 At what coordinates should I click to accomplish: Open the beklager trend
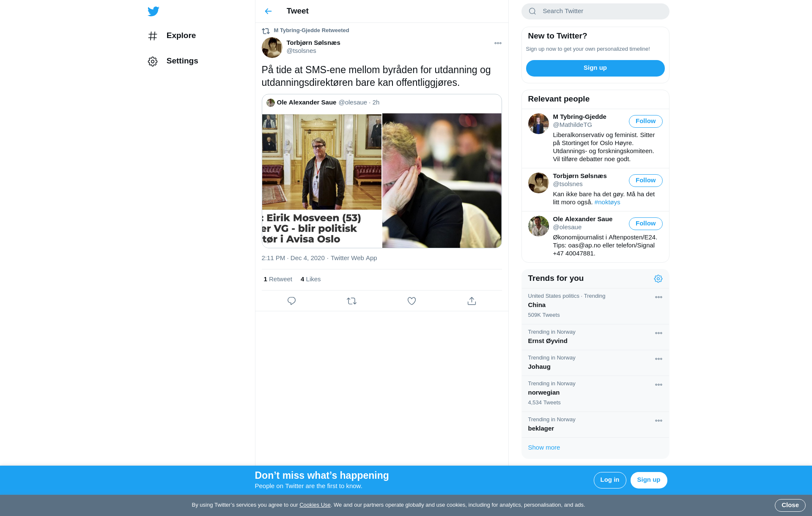coord(595,425)
